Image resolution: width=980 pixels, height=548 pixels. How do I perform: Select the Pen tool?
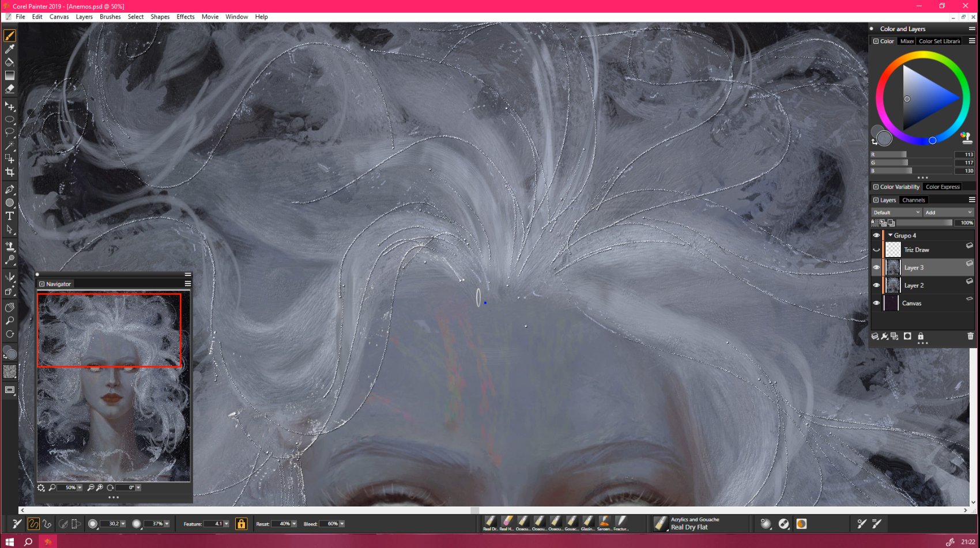(x=10, y=190)
